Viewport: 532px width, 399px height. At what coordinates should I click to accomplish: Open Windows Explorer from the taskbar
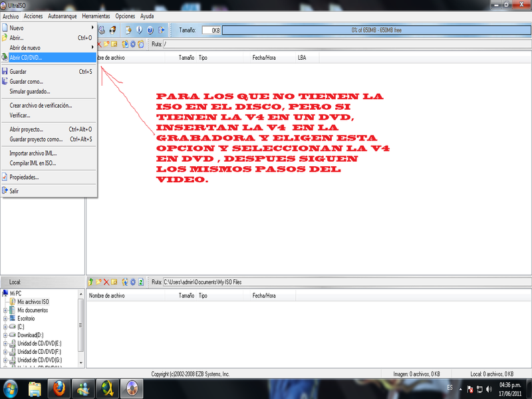[35, 389]
